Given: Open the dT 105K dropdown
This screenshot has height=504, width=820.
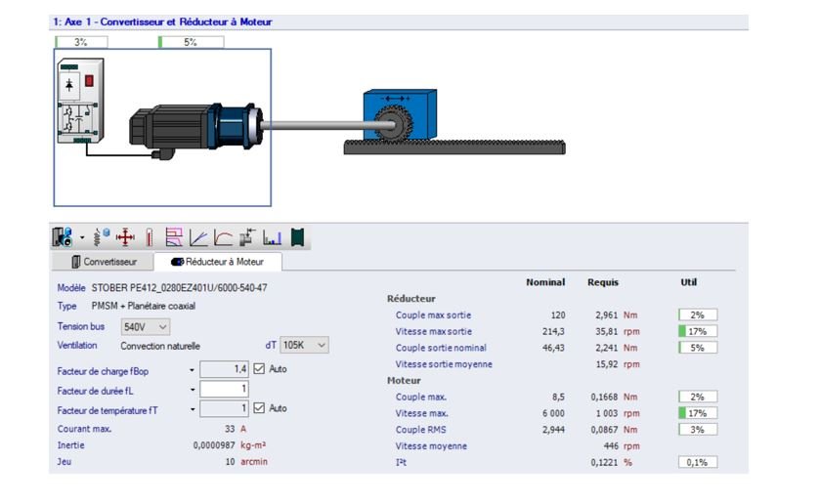Looking at the screenshot, I should click(304, 345).
